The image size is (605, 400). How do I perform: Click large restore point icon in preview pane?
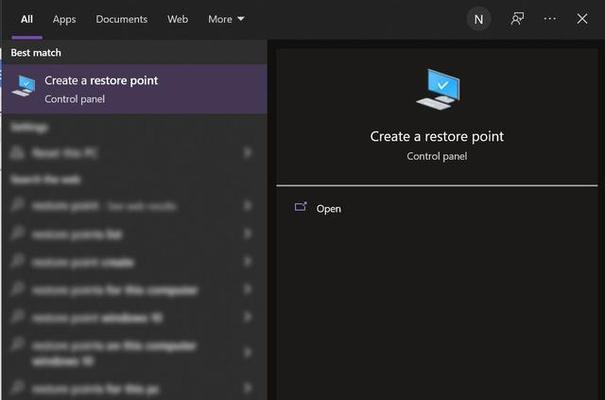click(438, 89)
